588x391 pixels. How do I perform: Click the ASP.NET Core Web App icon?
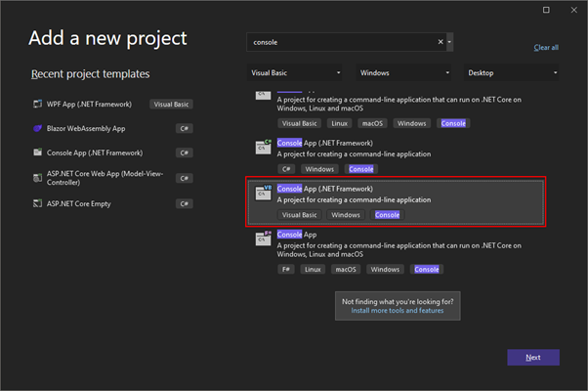click(x=37, y=178)
